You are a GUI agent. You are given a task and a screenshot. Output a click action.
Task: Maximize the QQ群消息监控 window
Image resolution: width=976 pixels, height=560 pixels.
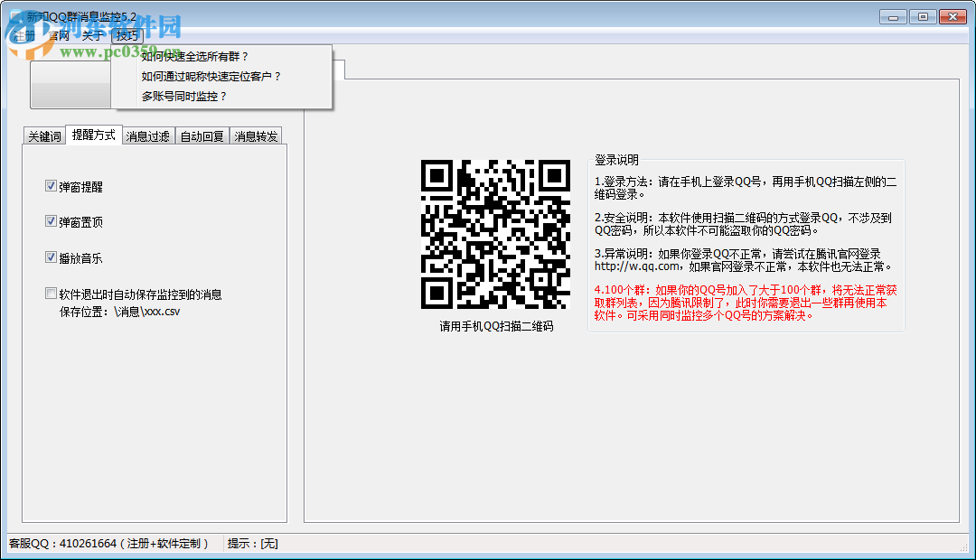click(923, 17)
